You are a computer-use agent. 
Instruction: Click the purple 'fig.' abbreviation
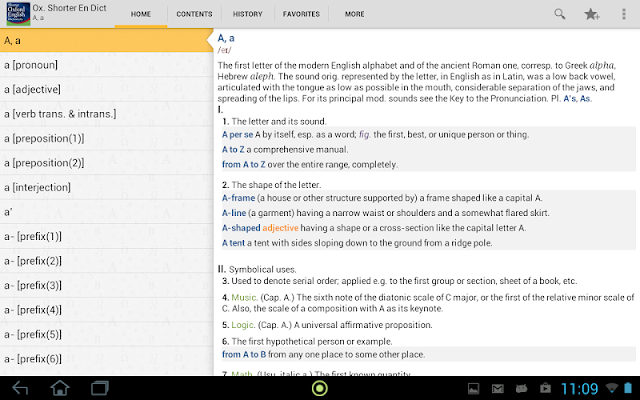pyautogui.click(x=364, y=135)
